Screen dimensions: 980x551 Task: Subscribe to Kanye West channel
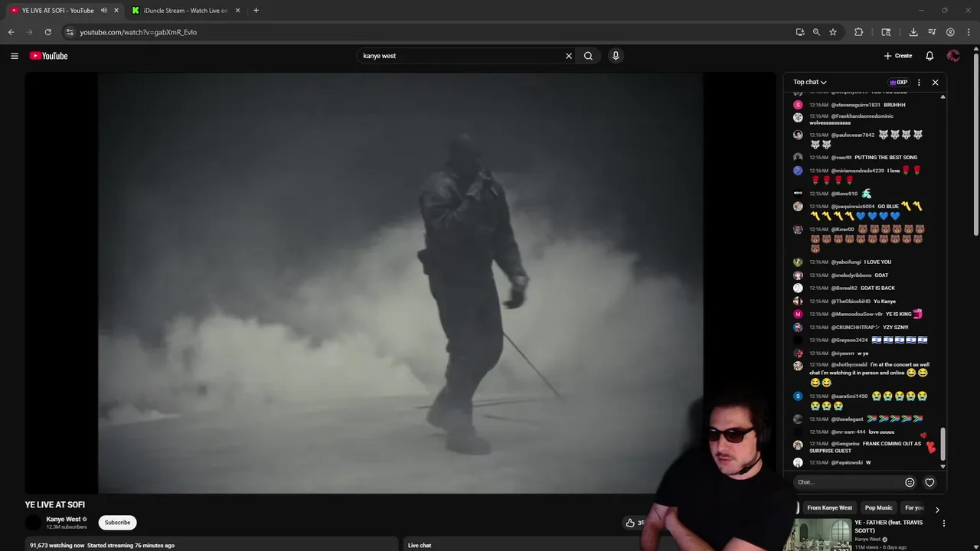click(x=117, y=523)
